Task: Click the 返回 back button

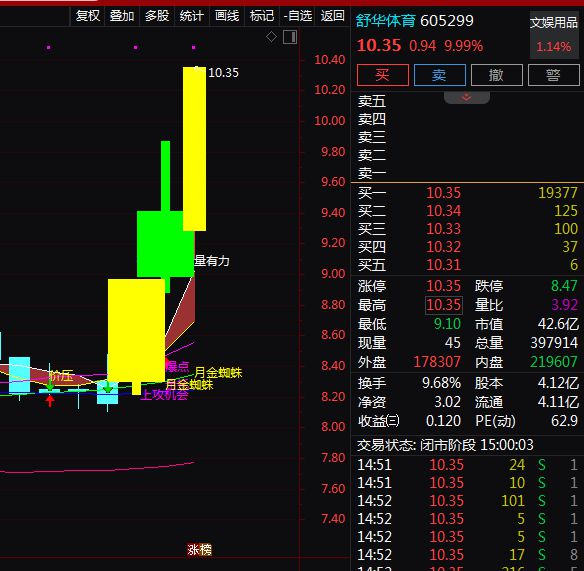Action: coord(332,16)
